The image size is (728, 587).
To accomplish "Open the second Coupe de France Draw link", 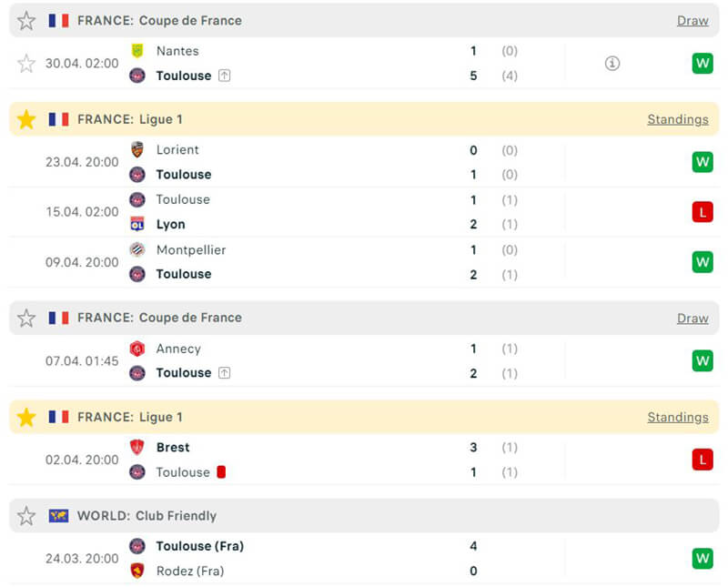I will (x=693, y=318).
